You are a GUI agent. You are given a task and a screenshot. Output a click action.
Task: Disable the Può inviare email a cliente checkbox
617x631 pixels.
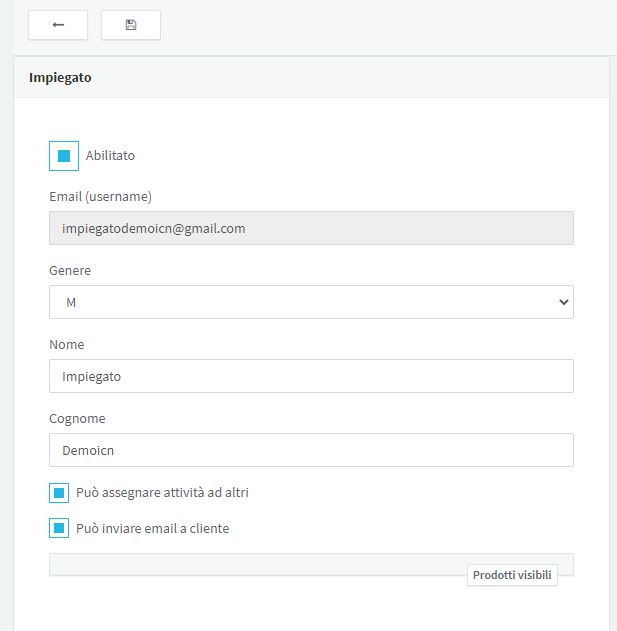pyautogui.click(x=59, y=528)
